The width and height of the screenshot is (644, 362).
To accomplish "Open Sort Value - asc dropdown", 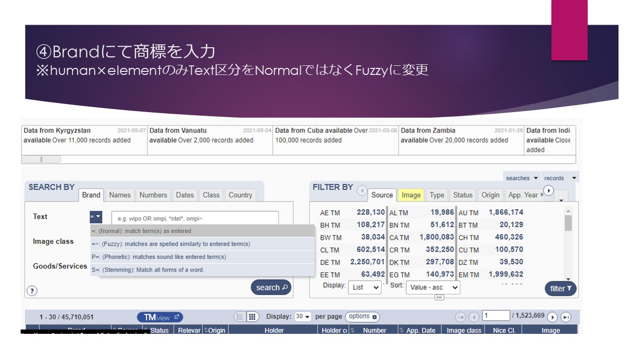I will click(x=433, y=288).
